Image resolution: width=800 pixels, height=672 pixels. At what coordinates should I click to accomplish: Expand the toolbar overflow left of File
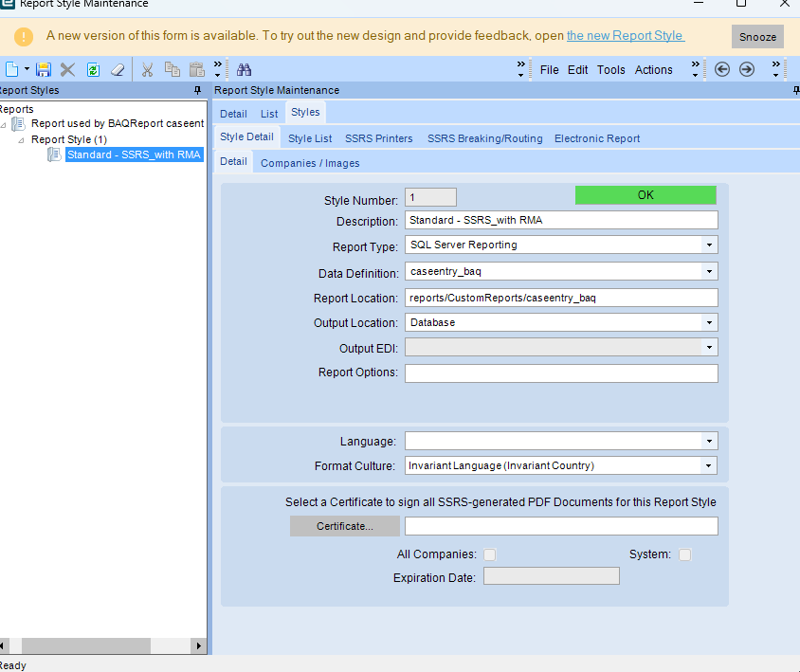point(521,69)
